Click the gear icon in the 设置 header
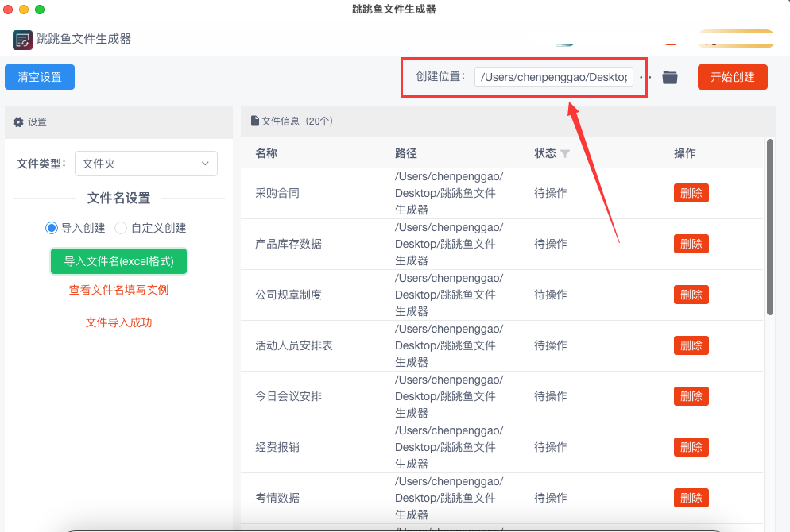The width and height of the screenshot is (790, 532). [18, 121]
